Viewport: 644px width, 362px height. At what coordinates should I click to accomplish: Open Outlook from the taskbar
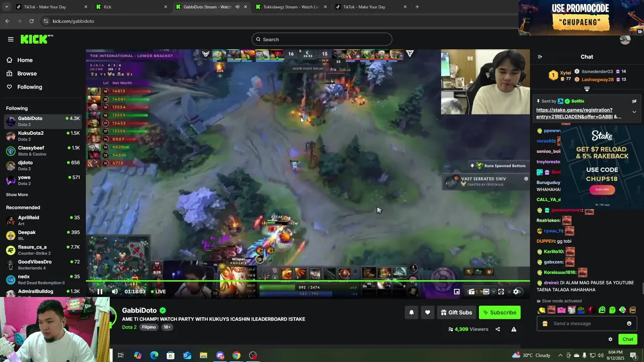pos(187,355)
